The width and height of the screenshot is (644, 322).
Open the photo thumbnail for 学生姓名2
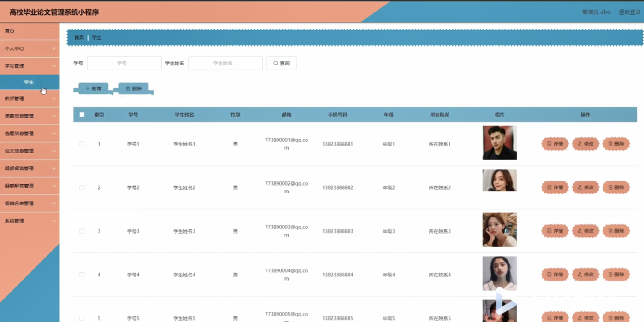(x=499, y=180)
